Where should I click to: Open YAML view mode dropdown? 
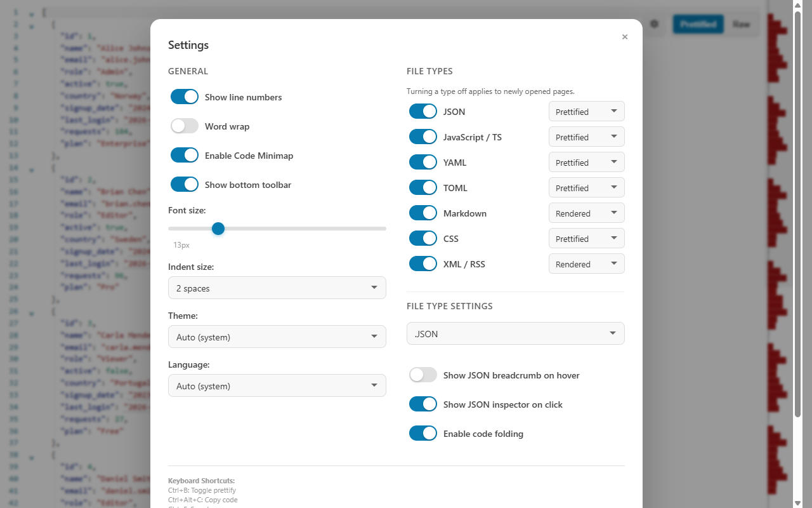[x=587, y=163]
